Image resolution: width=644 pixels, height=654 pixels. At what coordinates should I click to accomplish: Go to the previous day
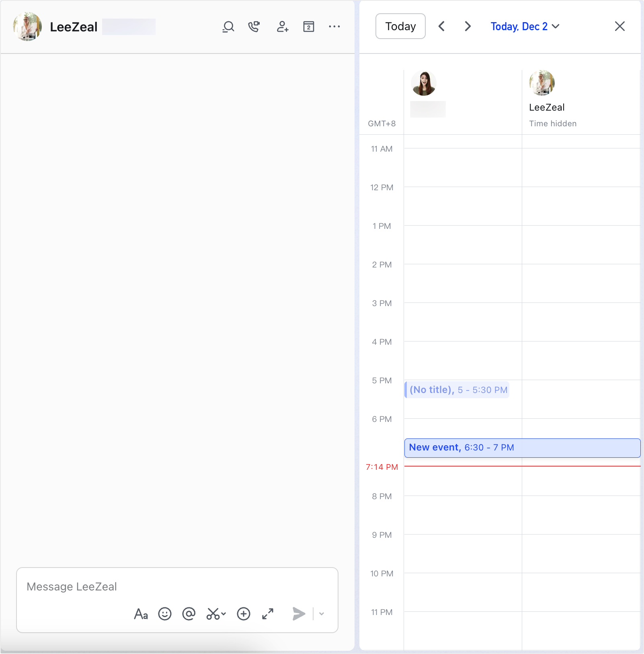click(441, 26)
